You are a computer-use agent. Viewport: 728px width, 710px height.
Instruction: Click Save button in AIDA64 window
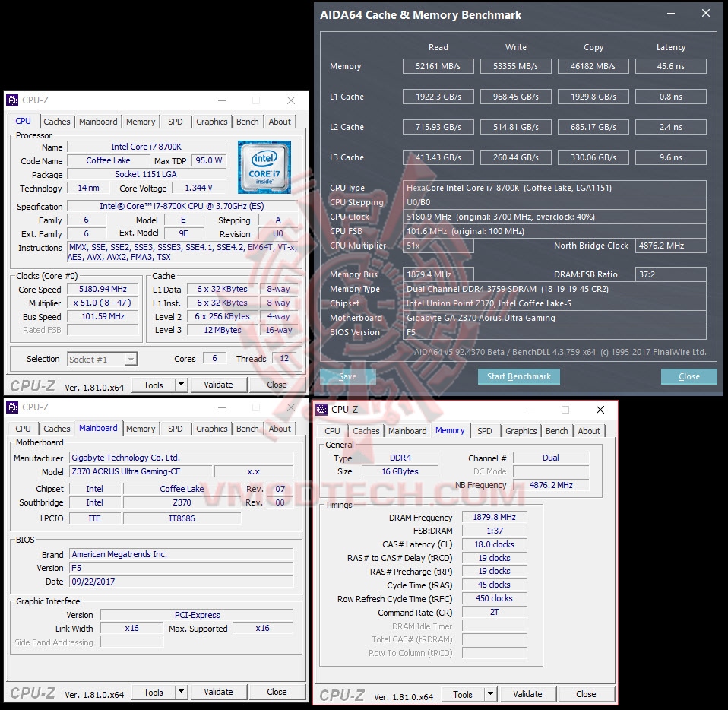pos(348,376)
